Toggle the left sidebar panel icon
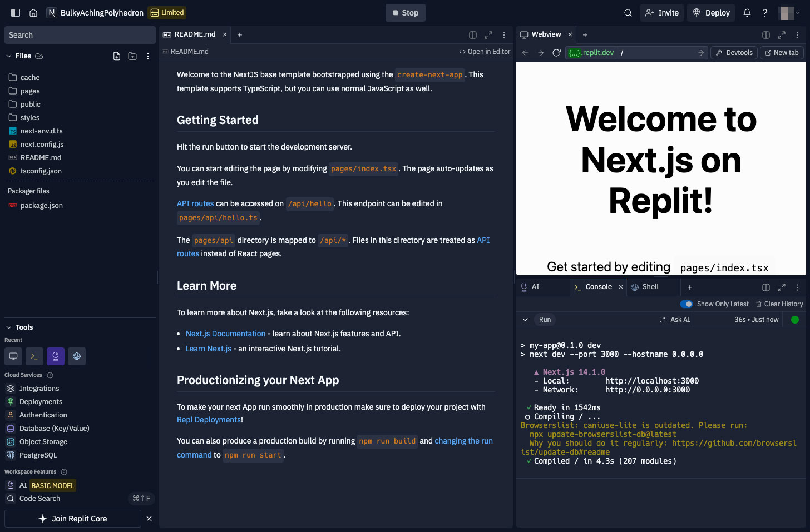810x532 pixels. [16, 13]
